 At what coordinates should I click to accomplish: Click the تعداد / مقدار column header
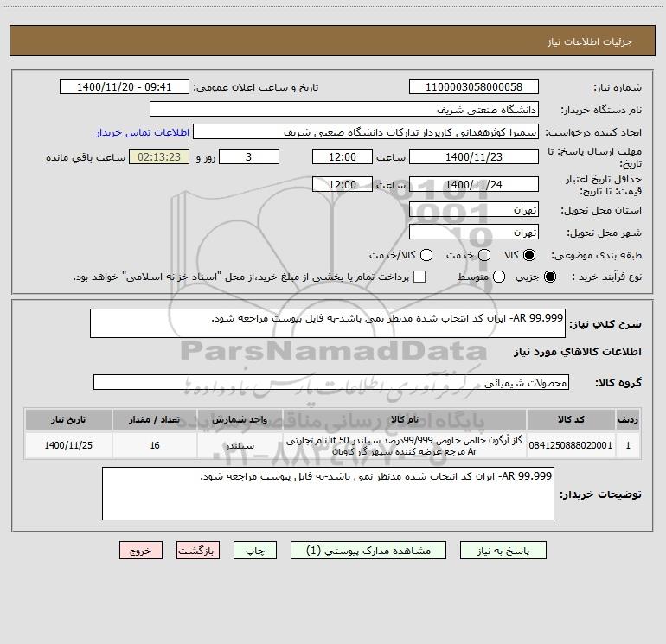pyautogui.click(x=155, y=419)
